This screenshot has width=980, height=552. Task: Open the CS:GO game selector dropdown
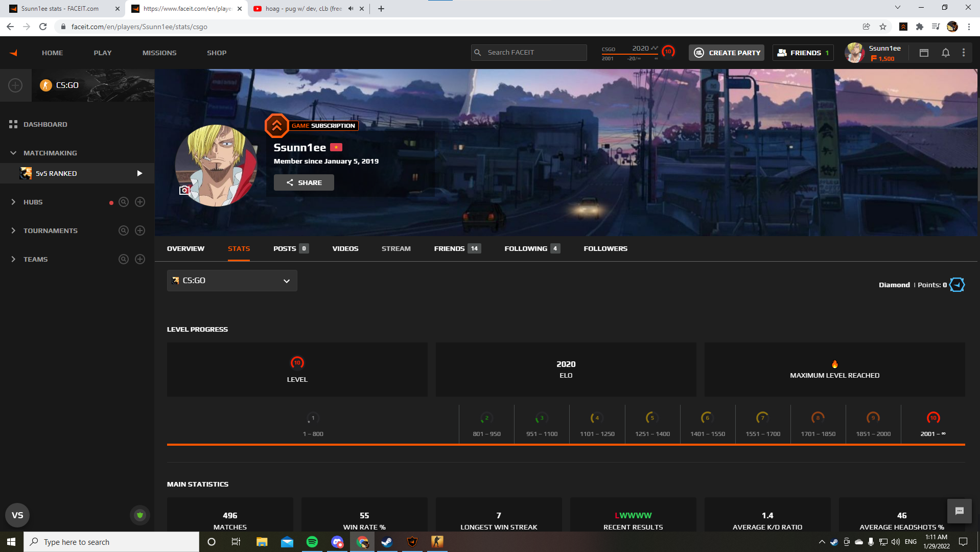(232, 281)
